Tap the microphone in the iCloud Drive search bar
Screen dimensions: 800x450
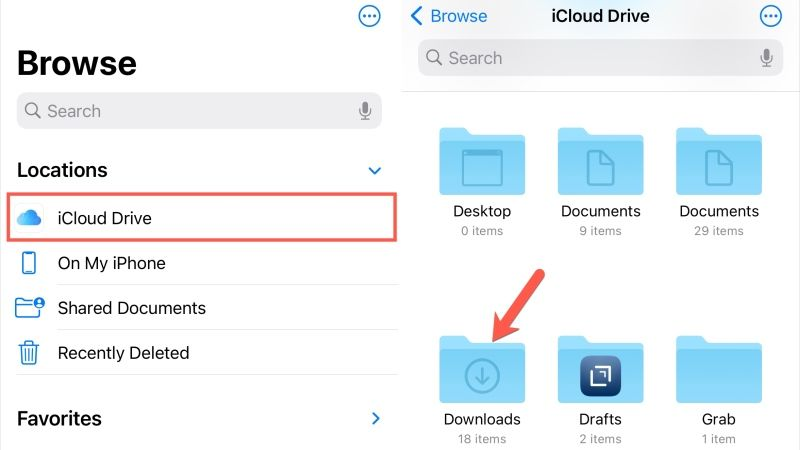[766, 58]
